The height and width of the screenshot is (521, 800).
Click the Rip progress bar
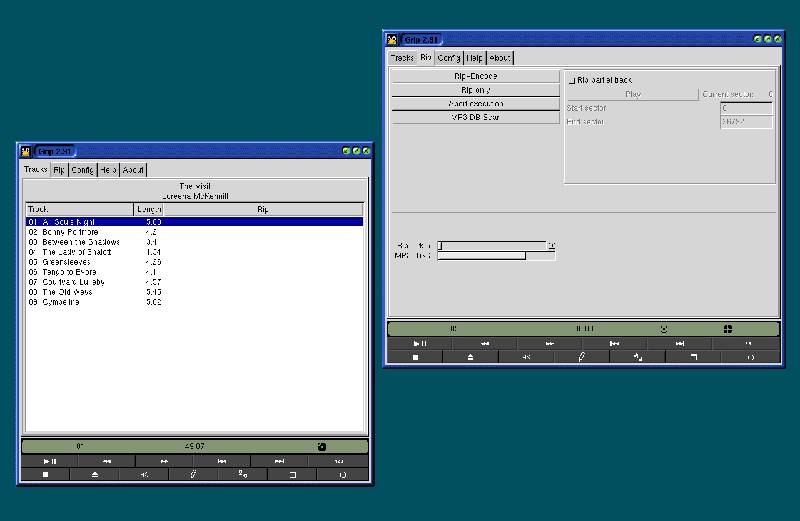(x=492, y=244)
